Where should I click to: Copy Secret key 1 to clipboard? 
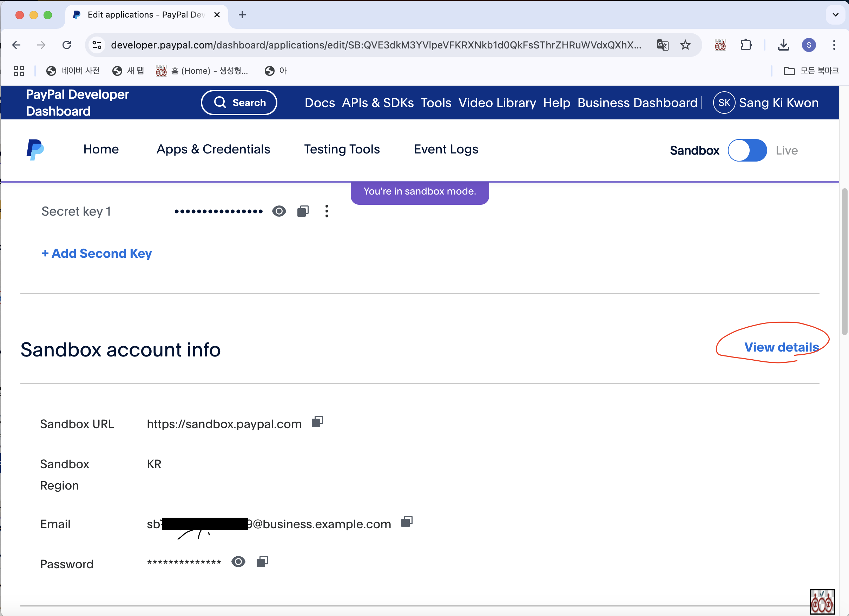(x=303, y=211)
